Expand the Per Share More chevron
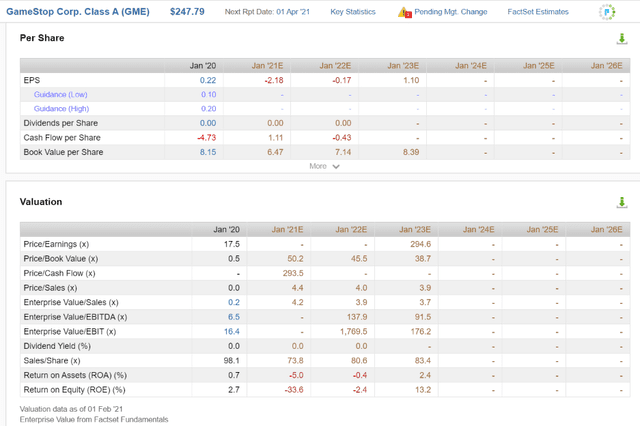The image size is (640, 426). point(336,166)
